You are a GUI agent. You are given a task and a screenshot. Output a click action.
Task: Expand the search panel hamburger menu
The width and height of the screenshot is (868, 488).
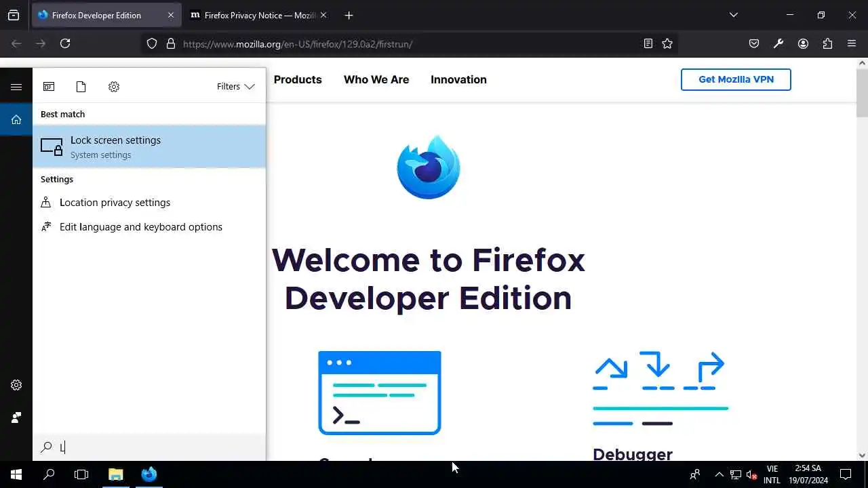click(16, 87)
